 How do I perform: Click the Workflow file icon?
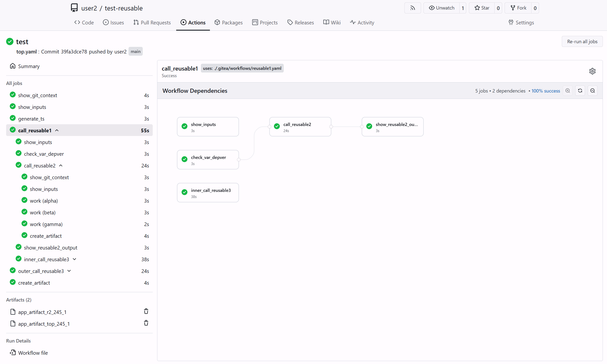(12, 353)
